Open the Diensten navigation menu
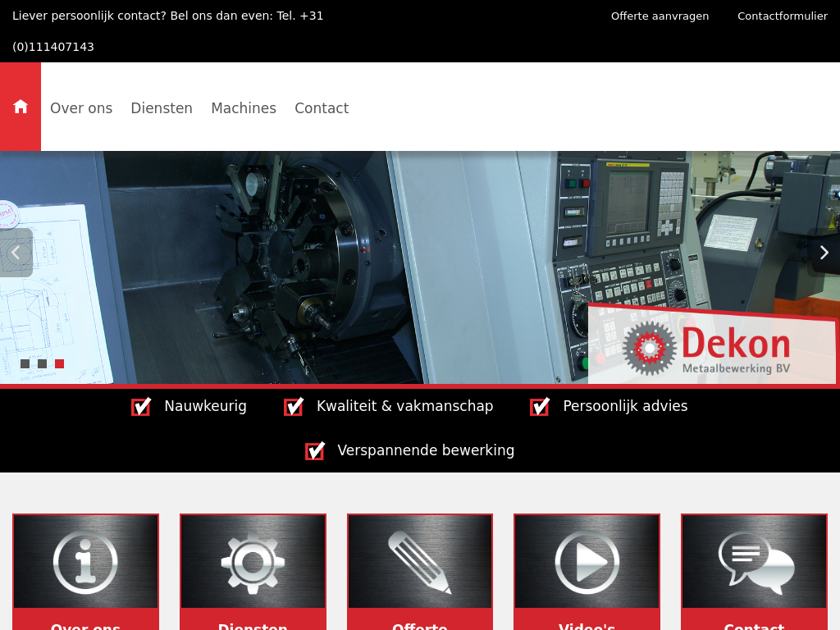840x630 pixels. (x=162, y=108)
